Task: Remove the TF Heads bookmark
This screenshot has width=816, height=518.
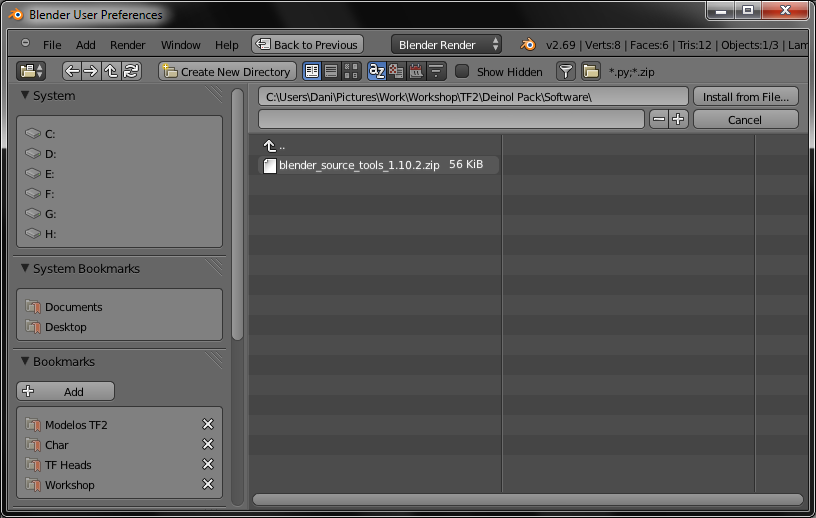Action: click(208, 465)
